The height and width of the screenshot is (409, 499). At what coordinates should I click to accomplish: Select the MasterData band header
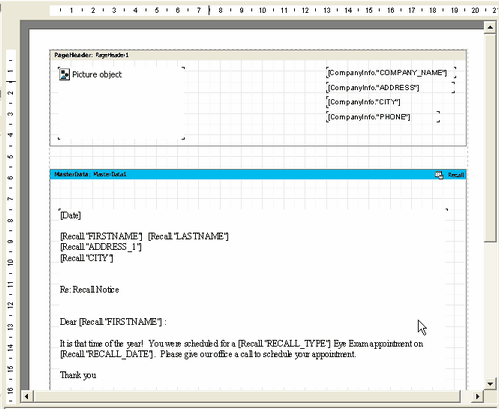click(x=258, y=174)
